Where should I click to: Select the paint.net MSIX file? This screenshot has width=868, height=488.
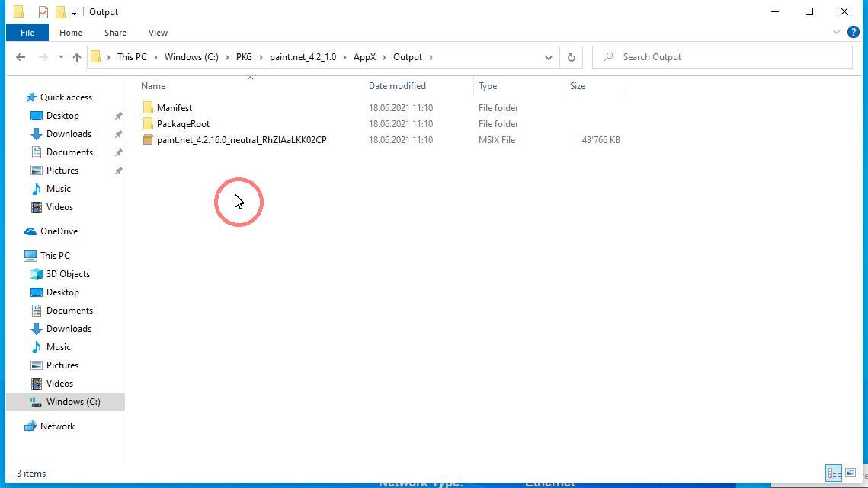click(241, 140)
